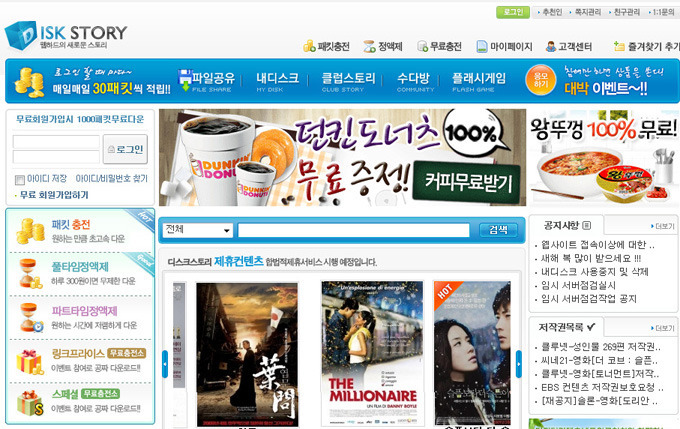Open the 수다방 Community tab
This screenshot has width=680, height=429.
pyautogui.click(x=415, y=81)
